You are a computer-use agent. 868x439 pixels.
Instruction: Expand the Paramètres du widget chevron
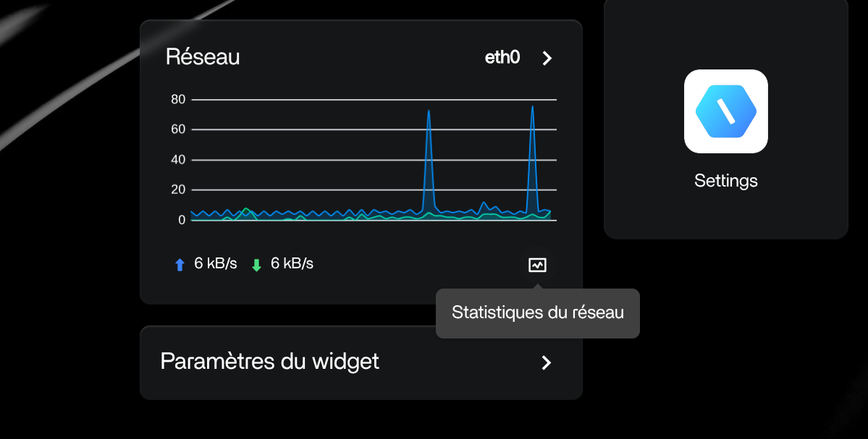click(x=547, y=362)
